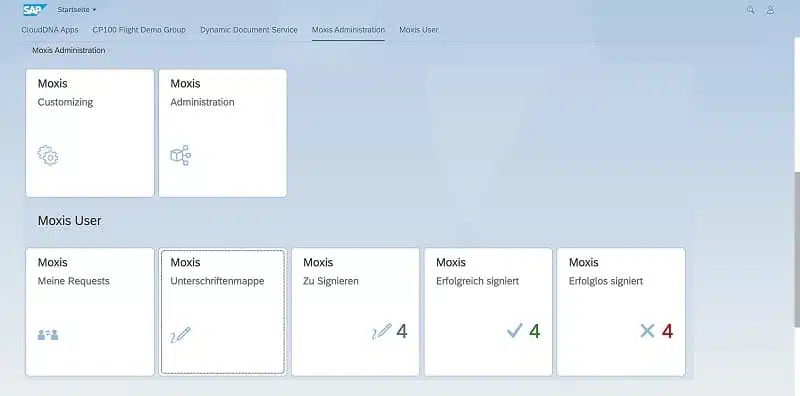The width and height of the screenshot is (800, 396).
Task: Open the Moxis Meine Requests tile
Action: (90, 312)
